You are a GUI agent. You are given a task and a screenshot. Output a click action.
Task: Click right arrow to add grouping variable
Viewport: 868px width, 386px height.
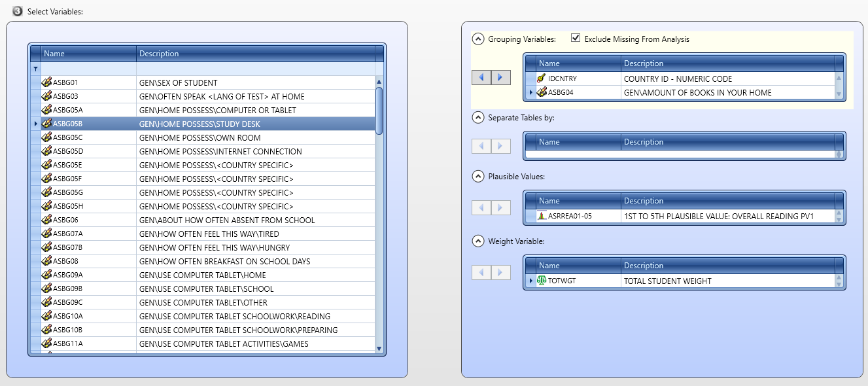pyautogui.click(x=501, y=77)
